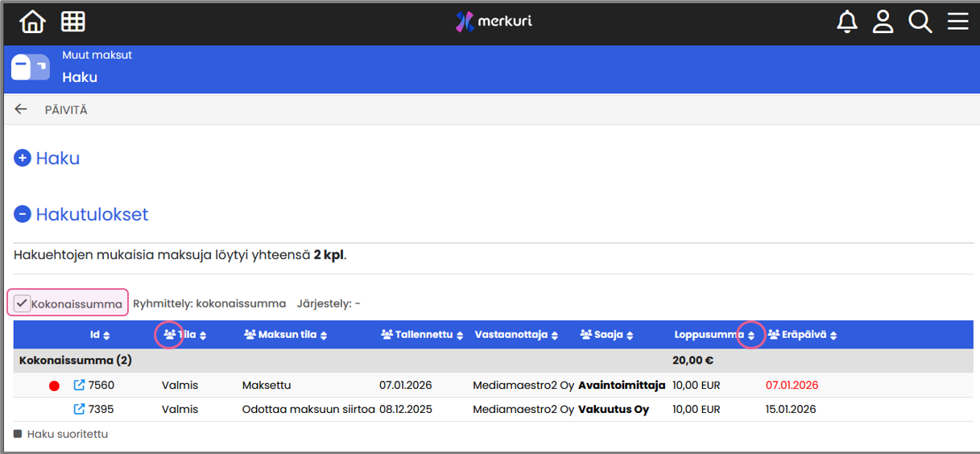Sort results by Id column
This screenshot has width=980, height=454.
point(106,336)
